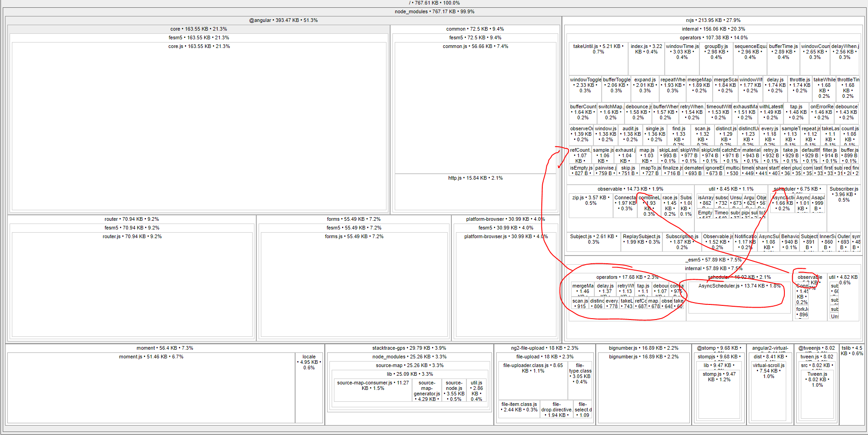This screenshot has width=868, height=437.
Task: Click the sequenceEqual 2.96 KB block
Action: (x=750, y=59)
